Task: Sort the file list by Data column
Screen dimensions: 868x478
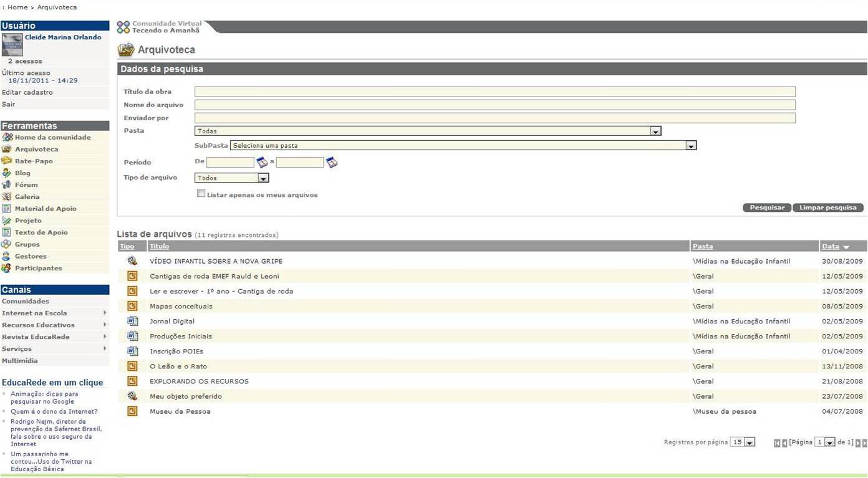Action: pos(831,246)
